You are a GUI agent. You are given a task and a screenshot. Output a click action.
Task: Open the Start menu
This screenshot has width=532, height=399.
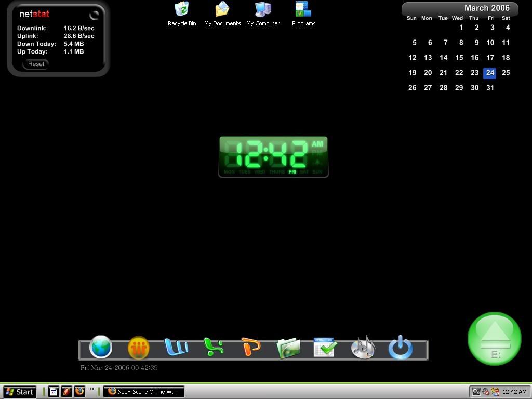19,392
